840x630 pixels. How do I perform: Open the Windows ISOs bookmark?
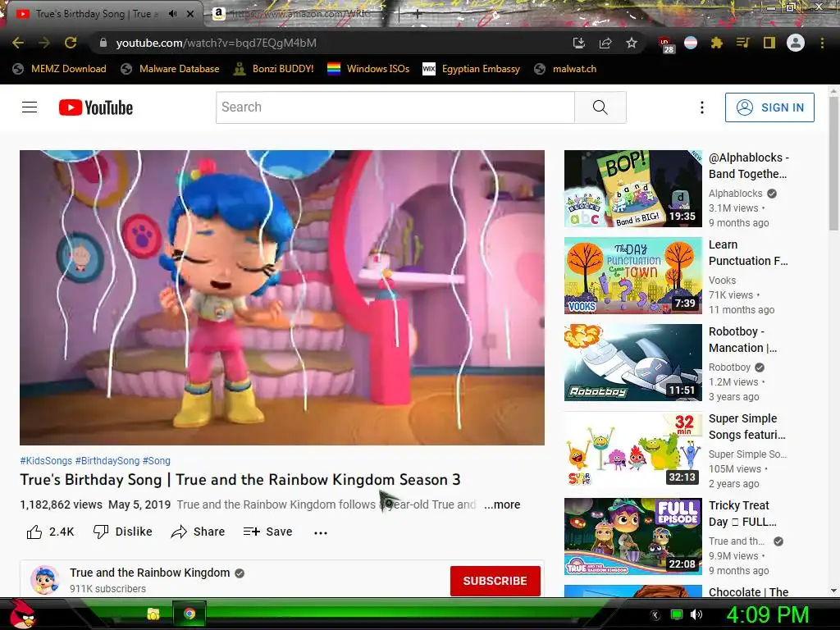pos(368,69)
